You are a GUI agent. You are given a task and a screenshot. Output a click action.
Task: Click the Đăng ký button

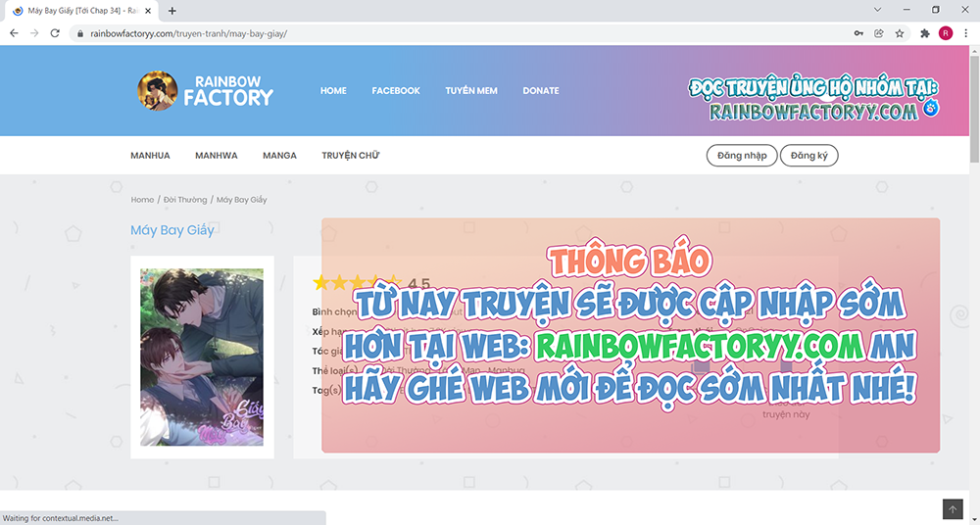(x=808, y=156)
